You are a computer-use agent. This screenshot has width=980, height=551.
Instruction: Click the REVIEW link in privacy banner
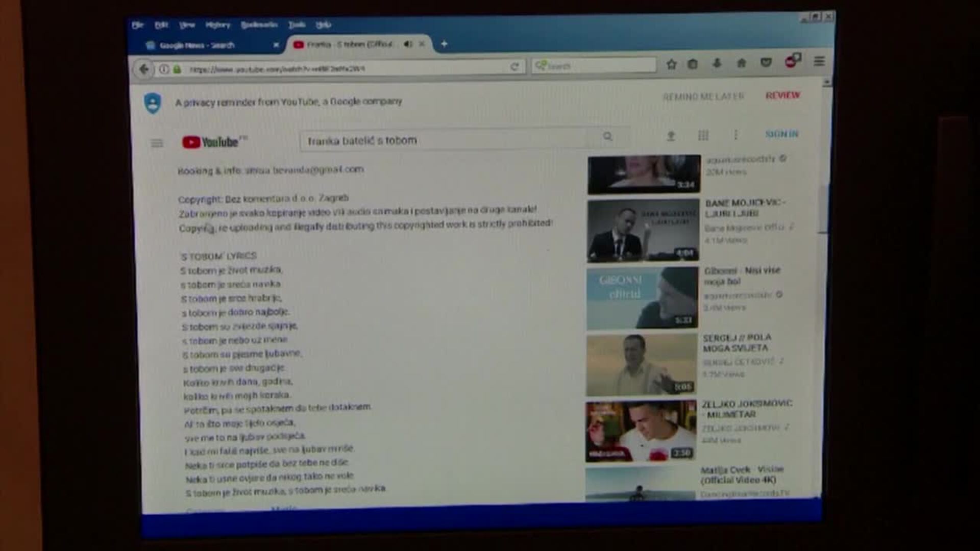click(x=783, y=95)
